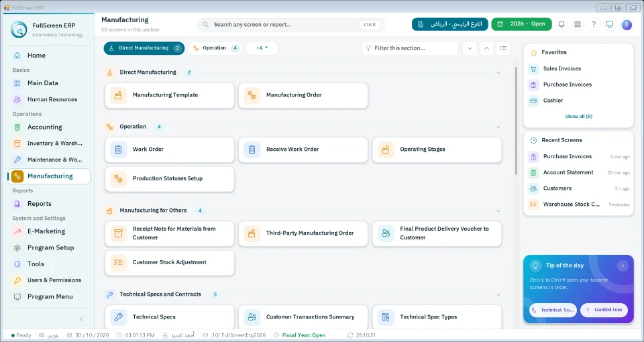This screenshot has width=644, height=342.
Task: Collapse the Manufacturing for Others section chevron
Action: (x=498, y=211)
